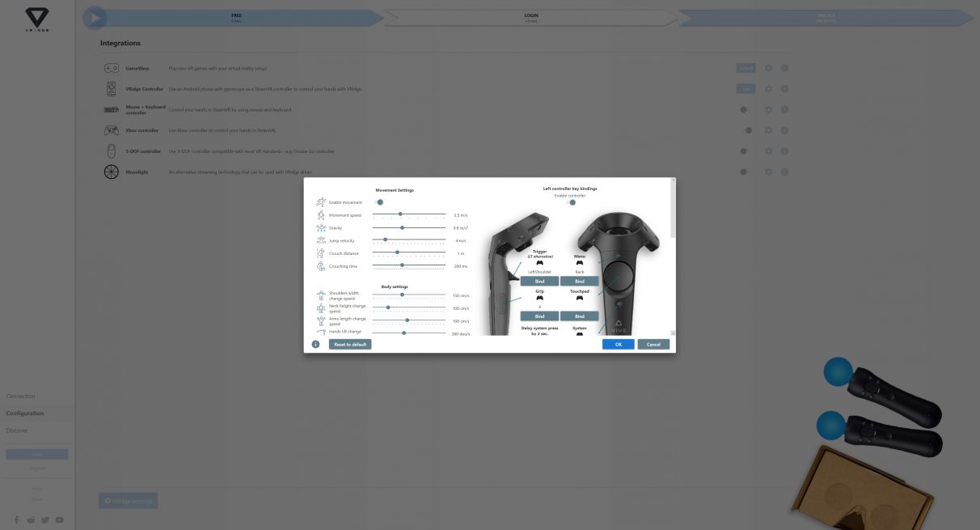Open the Twitter link icon
980x530 pixels.
click(45, 519)
